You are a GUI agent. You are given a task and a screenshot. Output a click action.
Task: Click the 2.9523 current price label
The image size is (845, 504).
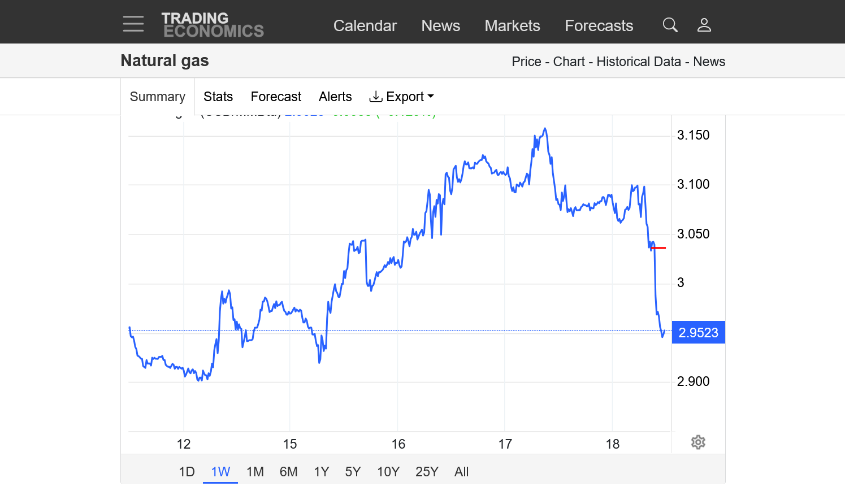(x=698, y=333)
